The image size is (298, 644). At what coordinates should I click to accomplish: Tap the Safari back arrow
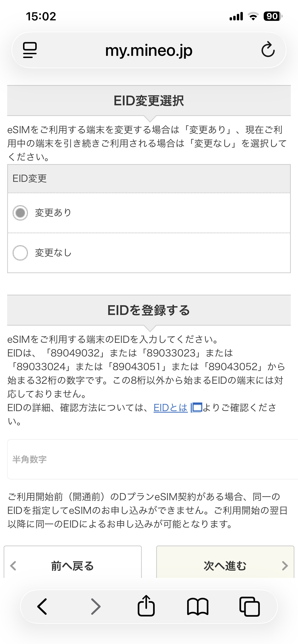point(42,606)
